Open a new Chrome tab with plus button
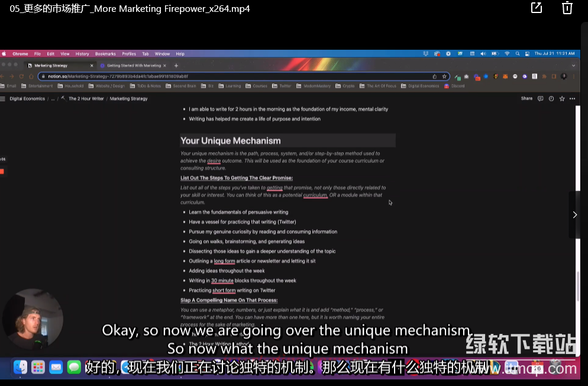588x386 pixels. coord(176,66)
